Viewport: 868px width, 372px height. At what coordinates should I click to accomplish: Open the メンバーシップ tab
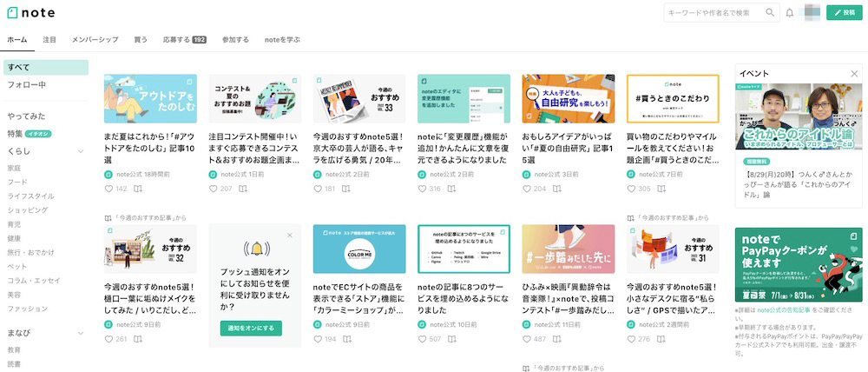(95, 40)
